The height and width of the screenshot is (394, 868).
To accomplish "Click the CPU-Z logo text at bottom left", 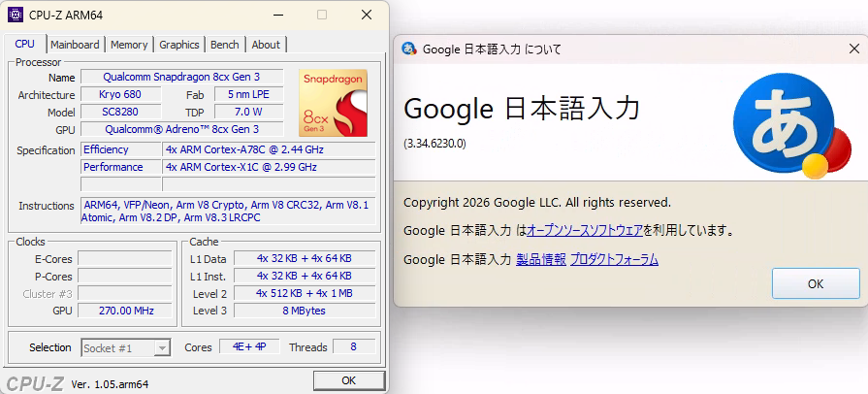I will coord(35,383).
